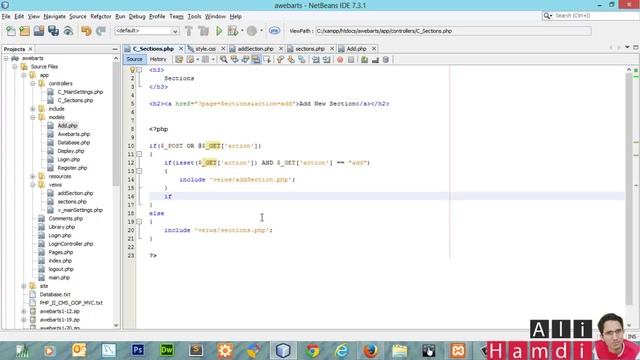
Task: Open the Tools menu
Action: coord(194,16)
